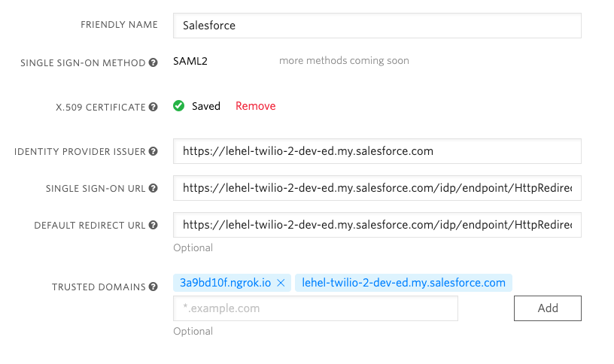Show help for Default Redirect URL
This screenshot has height=364, width=614.
pyautogui.click(x=153, y=225)
